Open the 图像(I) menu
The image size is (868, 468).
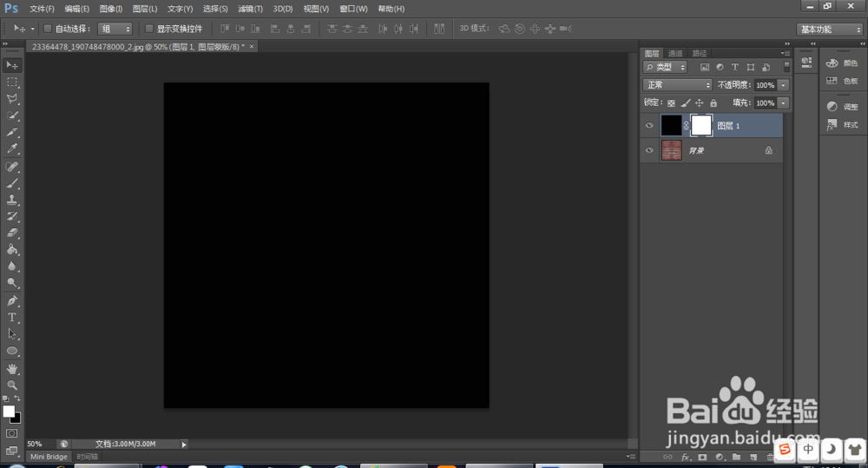[111, 9]
